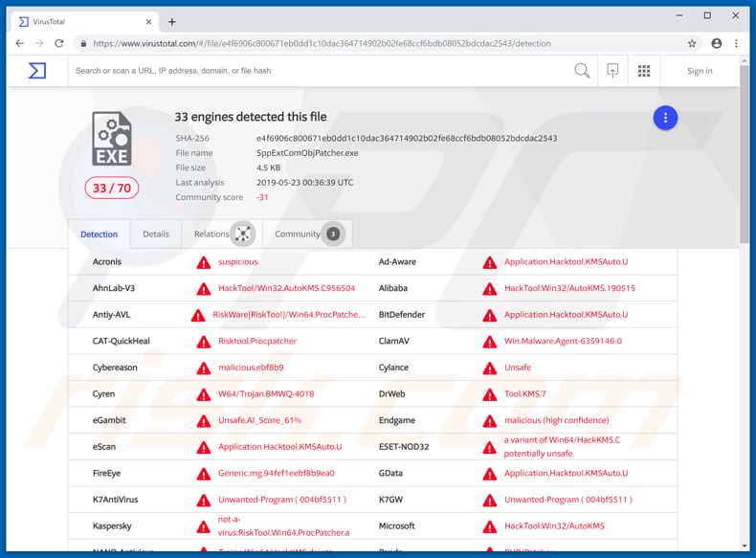Click the search input field

coord(321,71)
